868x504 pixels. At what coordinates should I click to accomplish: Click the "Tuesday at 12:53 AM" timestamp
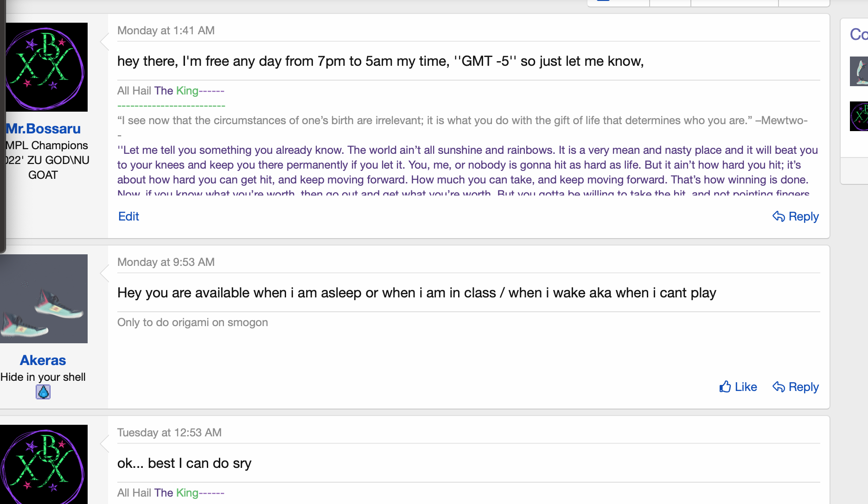click(x=169, y=433)
